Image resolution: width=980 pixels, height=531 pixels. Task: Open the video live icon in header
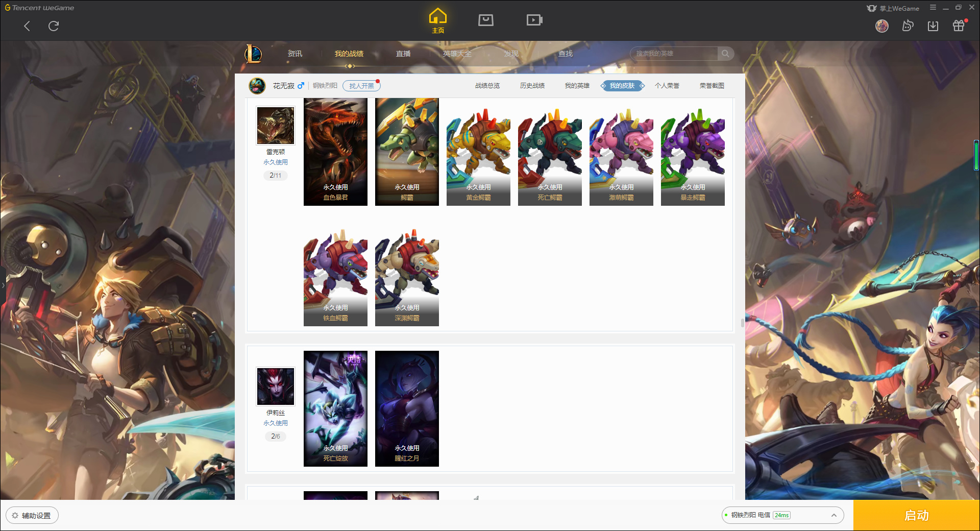pyautogui.click(x=534, y=20)
